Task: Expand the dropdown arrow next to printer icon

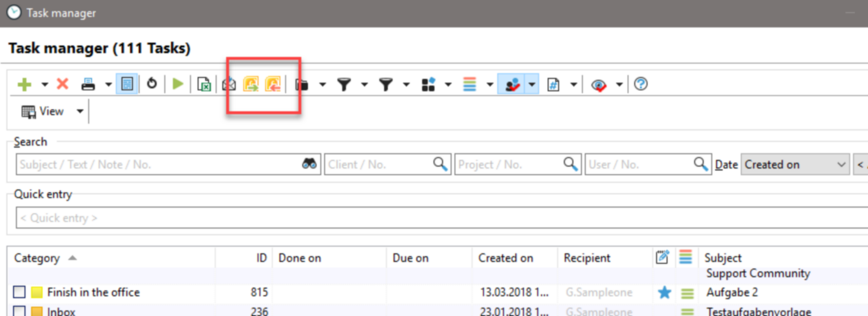Action: pyautogui.click(x=108, y=85)
